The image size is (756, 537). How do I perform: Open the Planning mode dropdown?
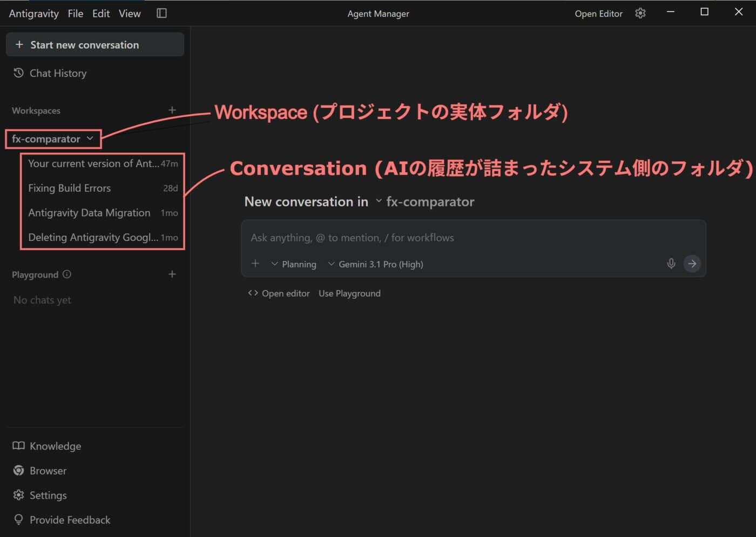pos(294,264)
